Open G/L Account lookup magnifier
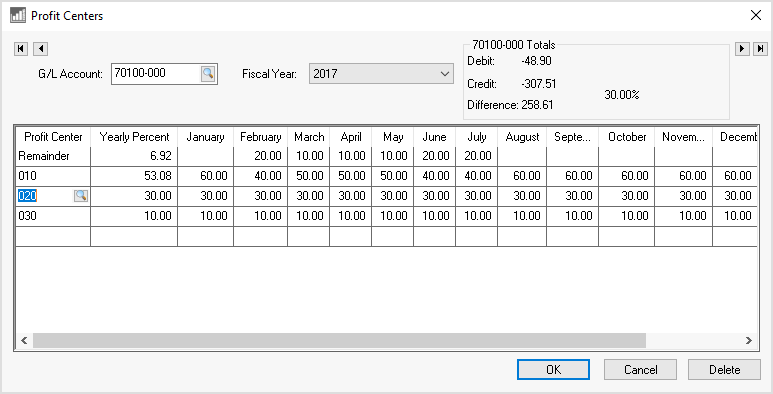Image resolution: width=773 pixels, height=394 pixels. coord(208,74)
